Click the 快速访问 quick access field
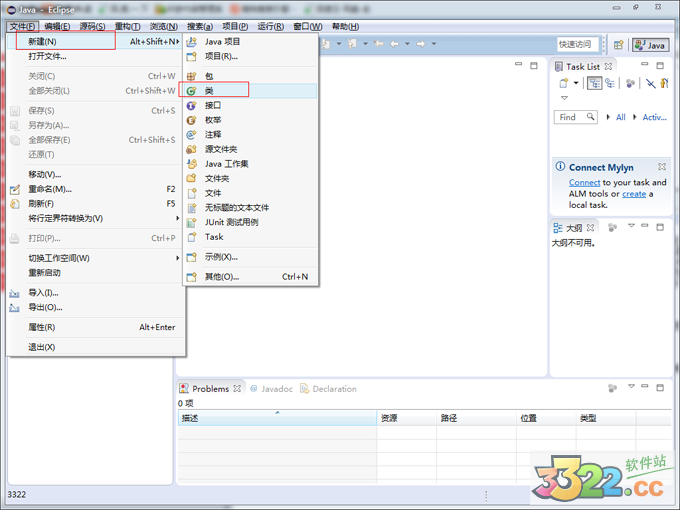 point(578,44)
